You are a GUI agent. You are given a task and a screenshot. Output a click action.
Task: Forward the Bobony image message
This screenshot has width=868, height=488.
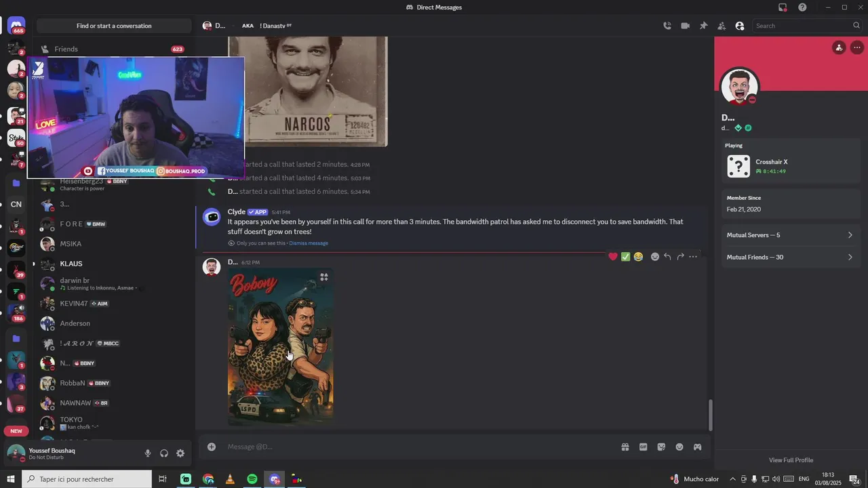click(680, 257)
